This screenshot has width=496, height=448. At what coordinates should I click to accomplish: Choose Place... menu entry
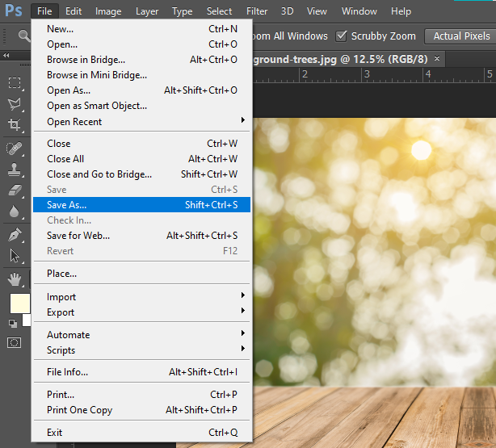141,274
